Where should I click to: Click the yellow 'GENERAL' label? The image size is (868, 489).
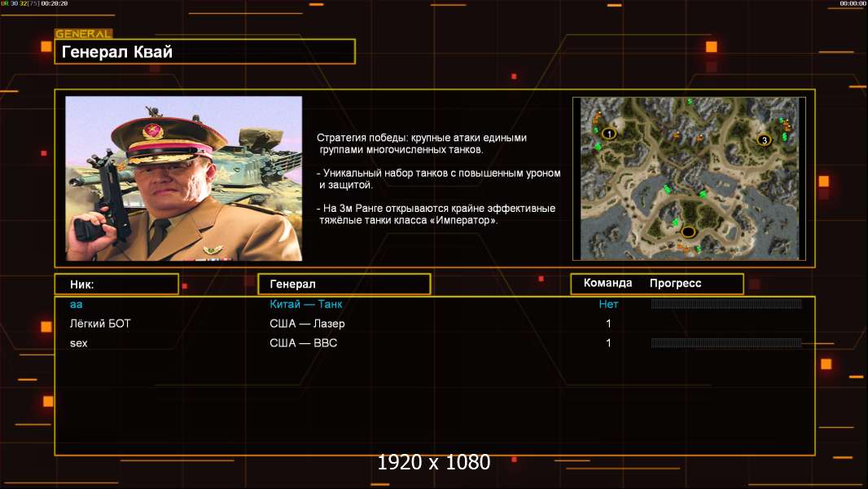(84, 33)
